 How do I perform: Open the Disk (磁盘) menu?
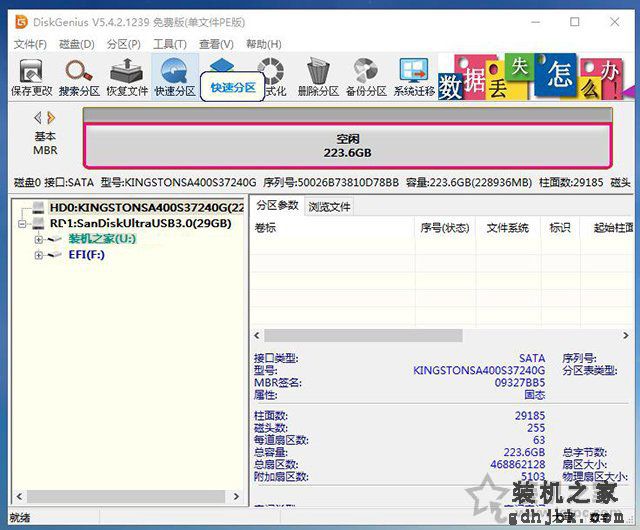[x=77, y=44]
